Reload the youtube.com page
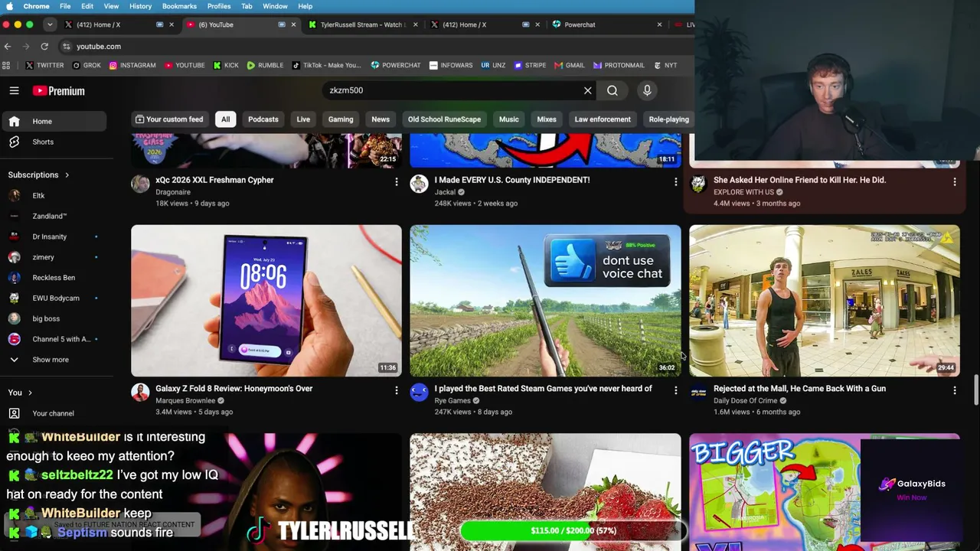 pos(44,46)
